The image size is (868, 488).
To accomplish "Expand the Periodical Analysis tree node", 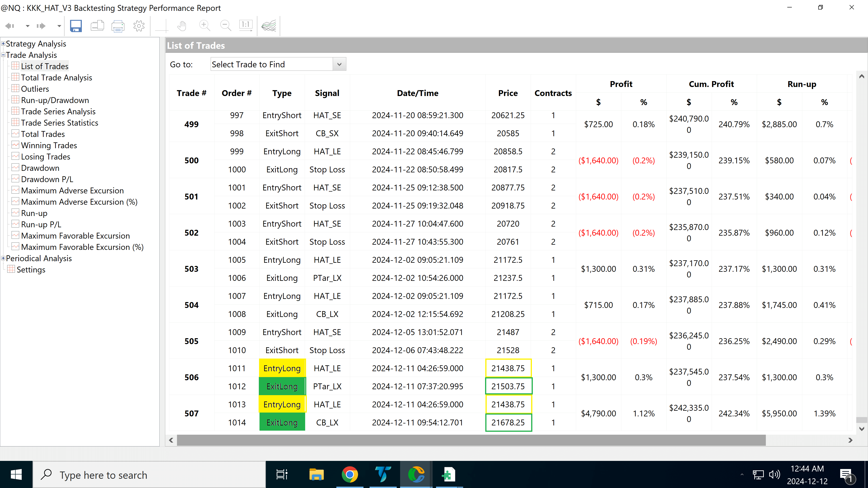I will pyautogui.click(x=3, y=258).
